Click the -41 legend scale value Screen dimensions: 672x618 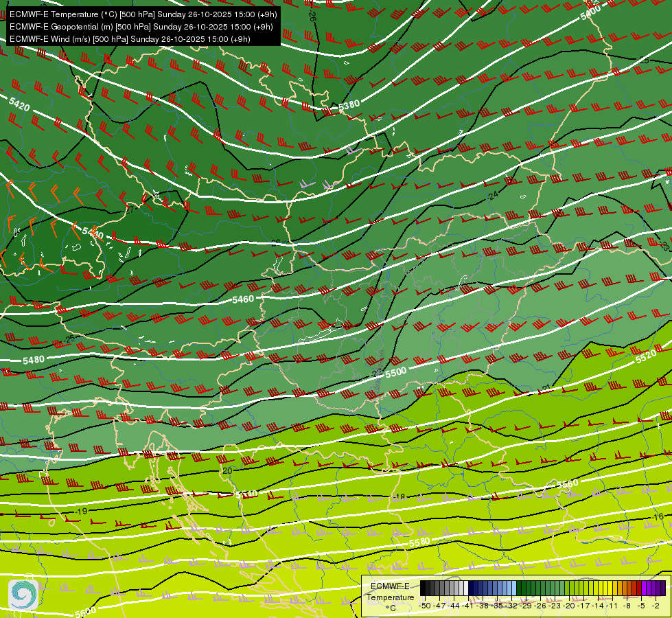[467, 606]
